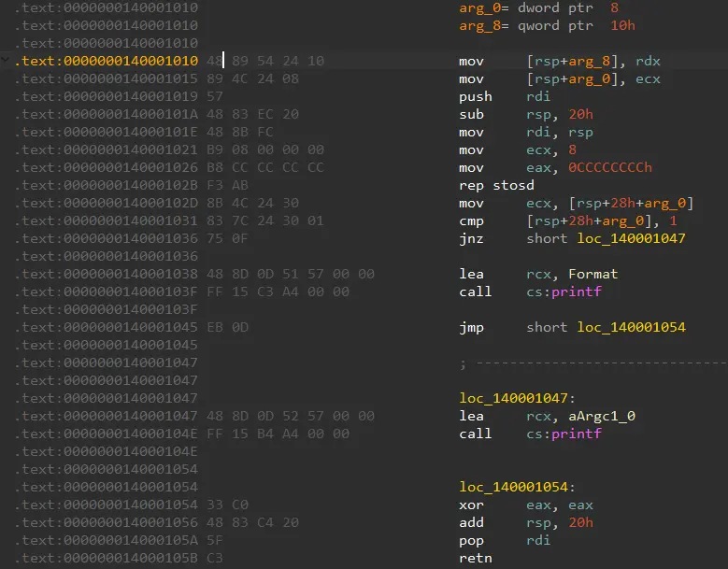Select address .text:000000014000102B

(107, 185)
